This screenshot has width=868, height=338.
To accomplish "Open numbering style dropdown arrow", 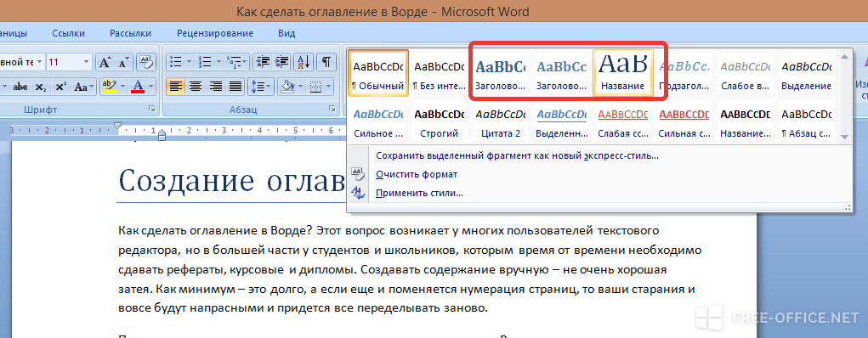I will pyautogui.click(x=218, y=62).
